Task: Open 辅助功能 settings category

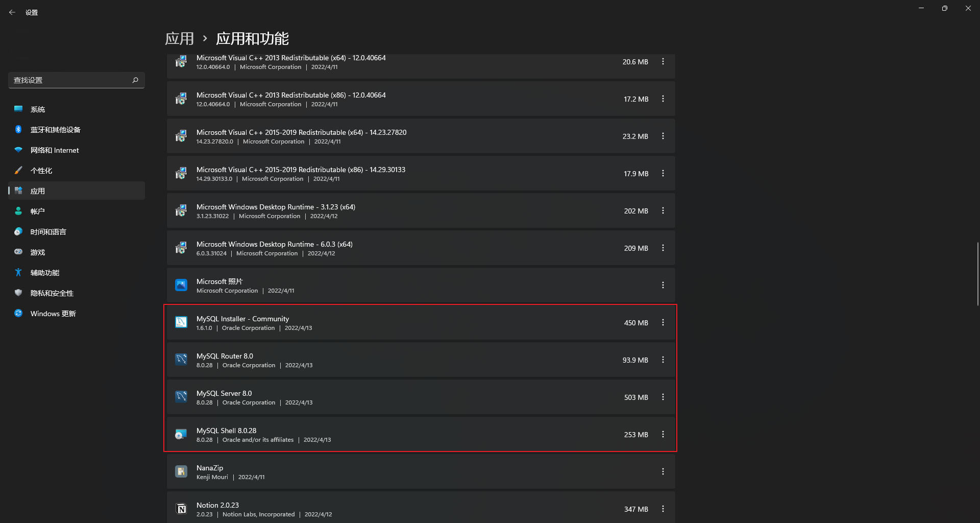Action: coord(77,273)
